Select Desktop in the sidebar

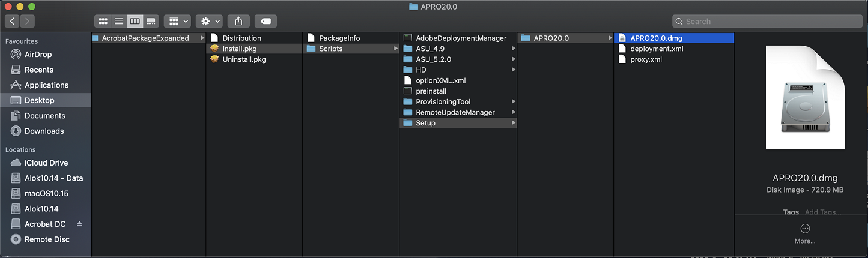coord(46,100)
